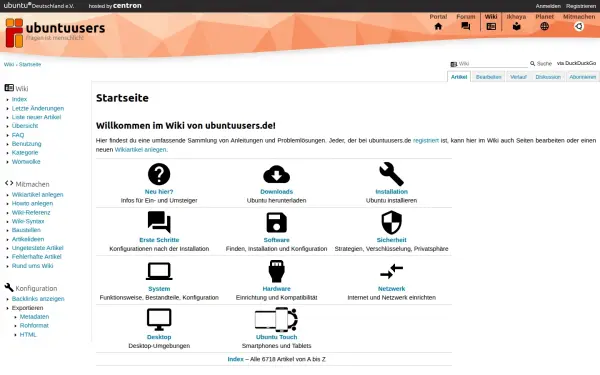
Task: Open Letzte Änderungen in sidebar
Action: (x=38, y=108)
